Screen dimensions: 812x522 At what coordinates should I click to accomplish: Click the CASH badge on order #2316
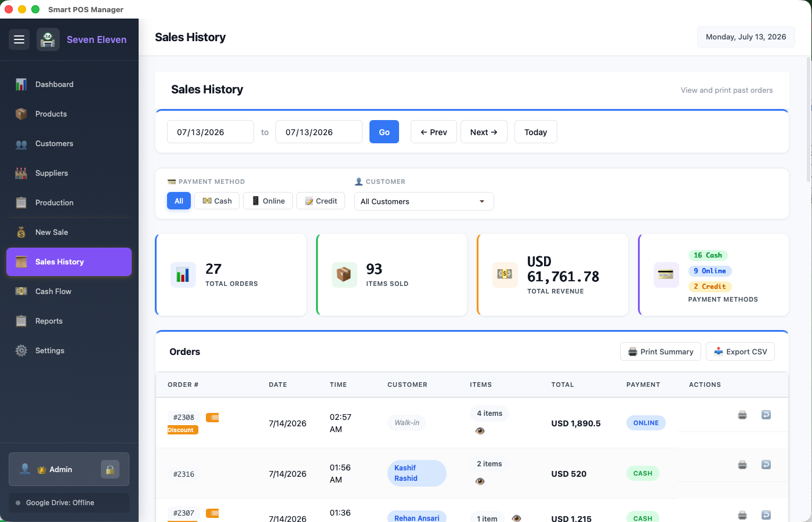(x=643, y=473)
